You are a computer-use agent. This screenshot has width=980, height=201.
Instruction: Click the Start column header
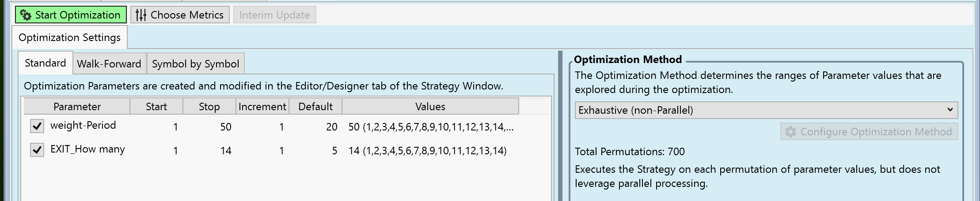(156, 107)
